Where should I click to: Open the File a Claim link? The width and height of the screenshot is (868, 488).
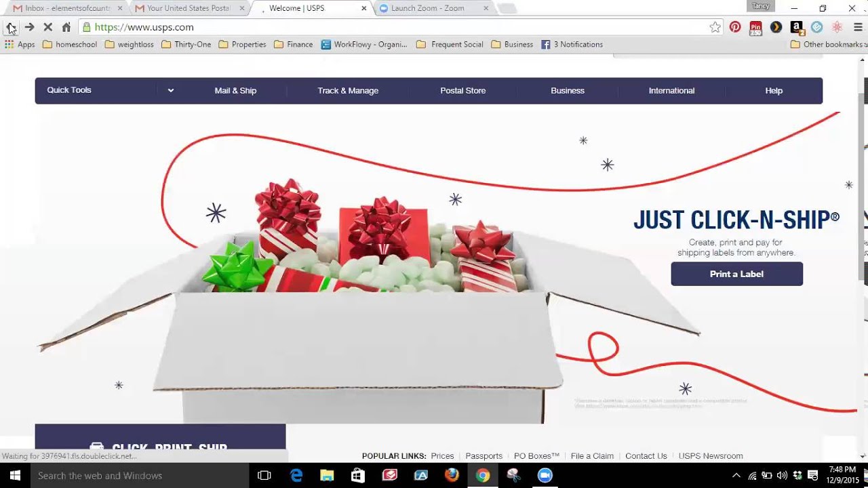(x=592, y=456)
